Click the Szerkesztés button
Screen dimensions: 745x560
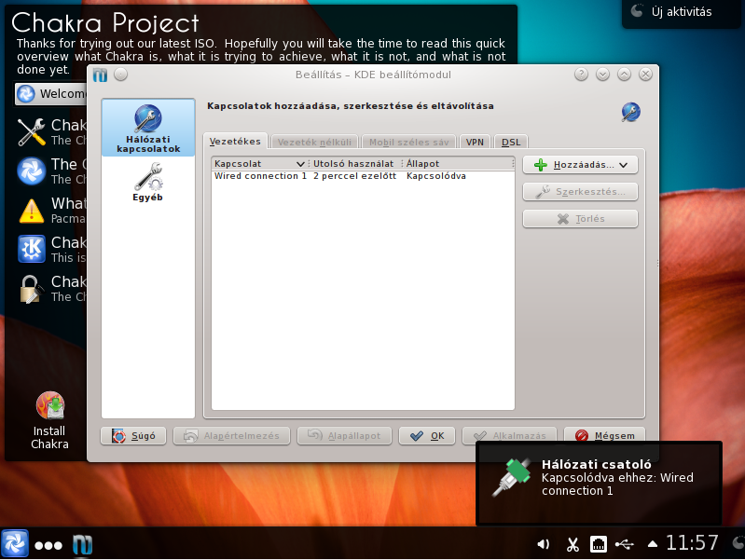(580, 192)
